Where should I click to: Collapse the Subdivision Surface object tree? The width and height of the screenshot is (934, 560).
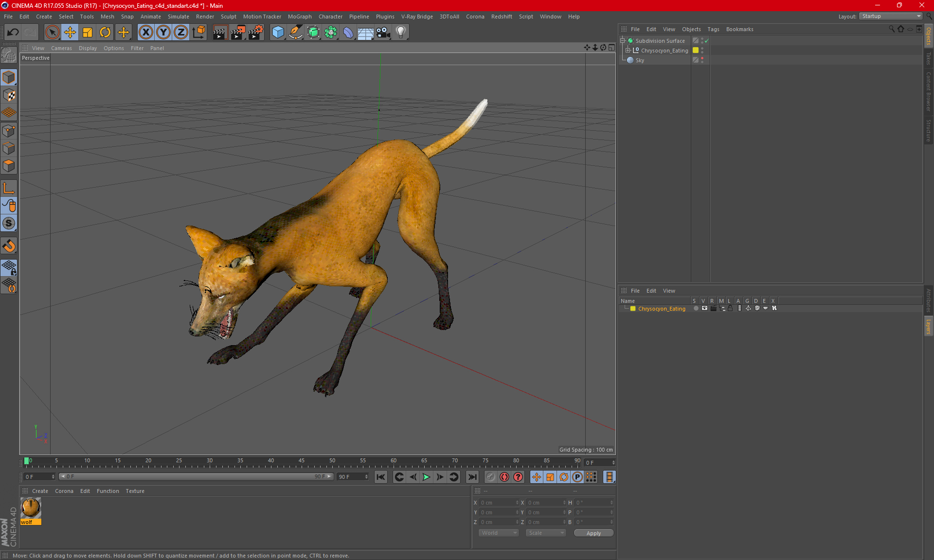(x=622, y=40)
